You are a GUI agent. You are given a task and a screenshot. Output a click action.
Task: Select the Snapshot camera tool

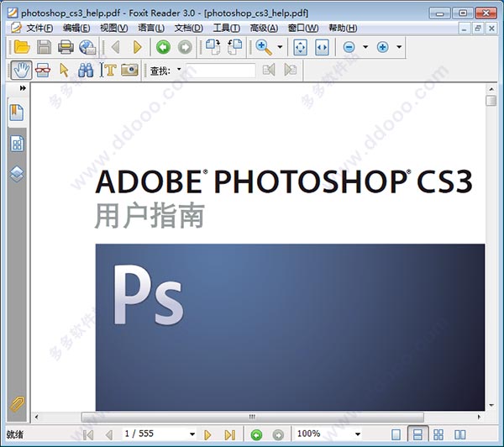pos(129,70)
